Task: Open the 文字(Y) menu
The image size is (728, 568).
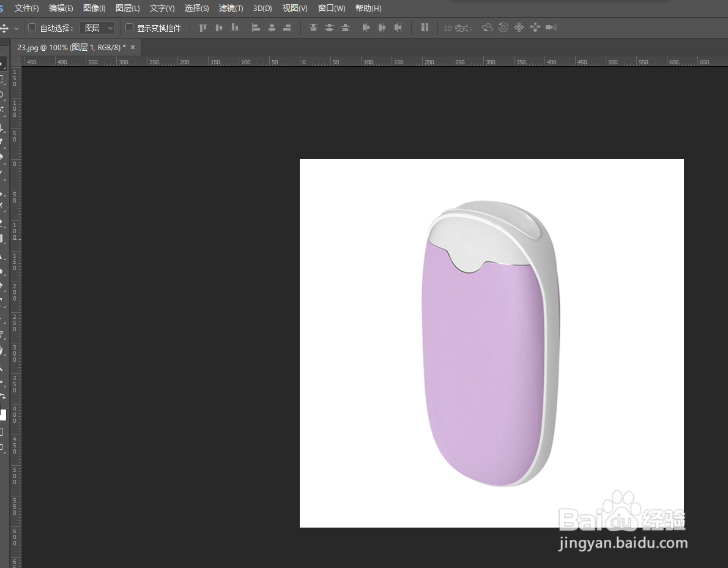Action: (162, 9)
